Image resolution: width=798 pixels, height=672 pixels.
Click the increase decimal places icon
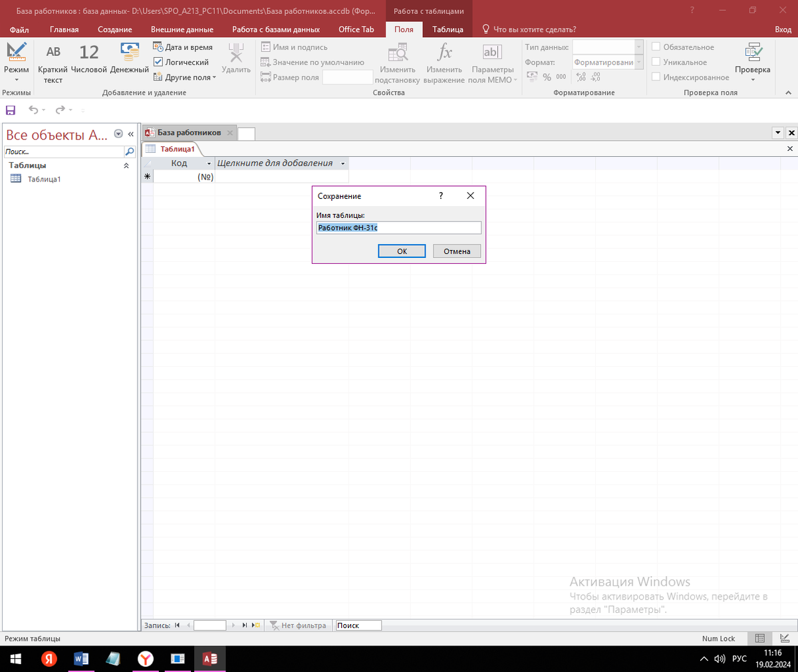point(581,77)
